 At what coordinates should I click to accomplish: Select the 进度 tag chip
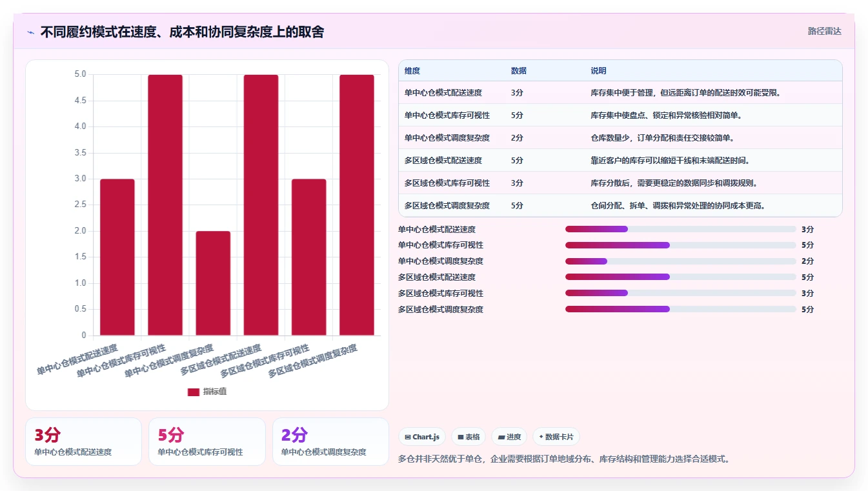click(509, 437)
